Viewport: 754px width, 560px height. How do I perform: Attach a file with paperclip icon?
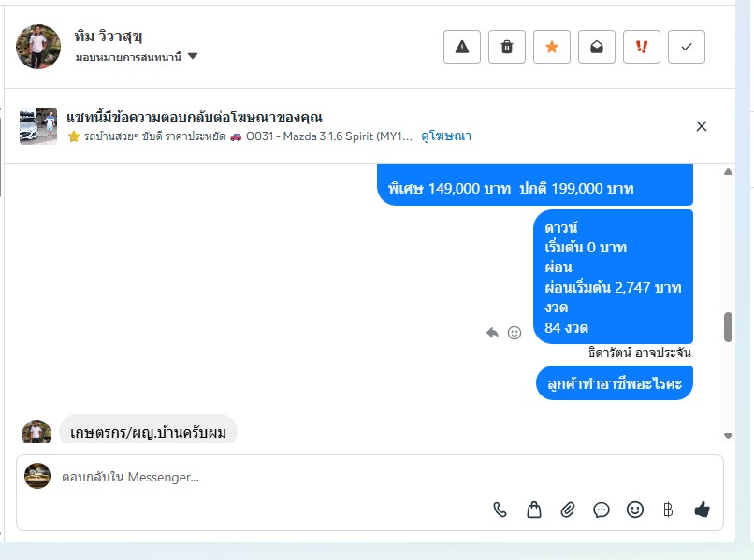click(x=568, y=510)
